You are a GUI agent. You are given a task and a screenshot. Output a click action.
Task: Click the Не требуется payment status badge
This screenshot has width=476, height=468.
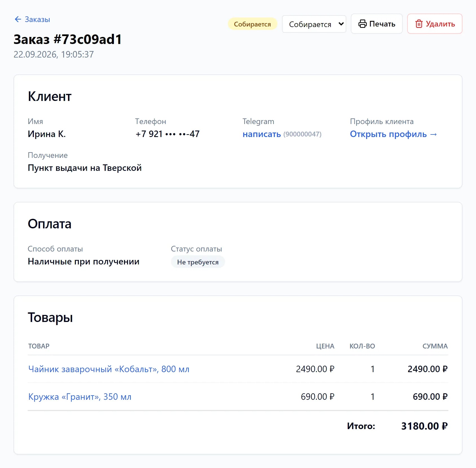(198, 262)
